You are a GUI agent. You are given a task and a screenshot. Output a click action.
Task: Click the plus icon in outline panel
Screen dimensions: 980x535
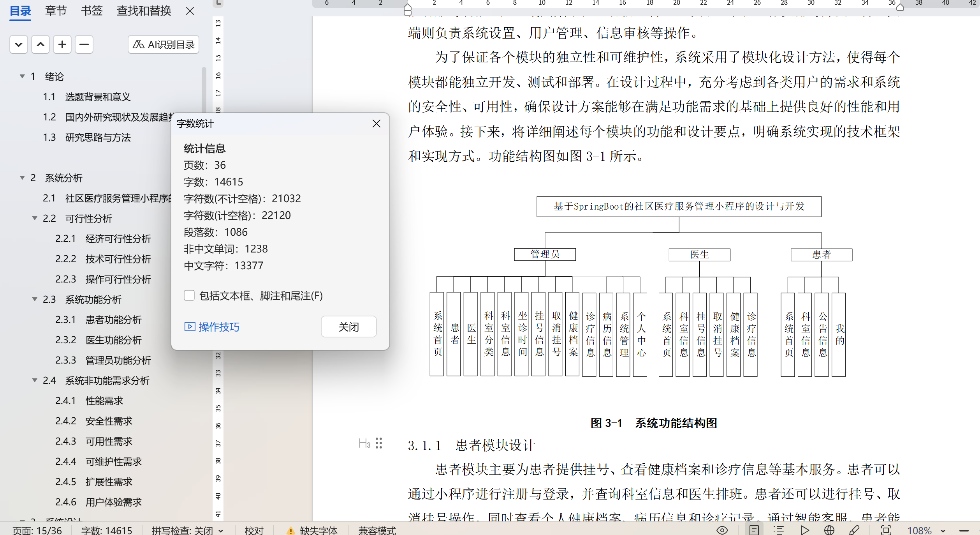pyautogui.click(x=62, y=44)
